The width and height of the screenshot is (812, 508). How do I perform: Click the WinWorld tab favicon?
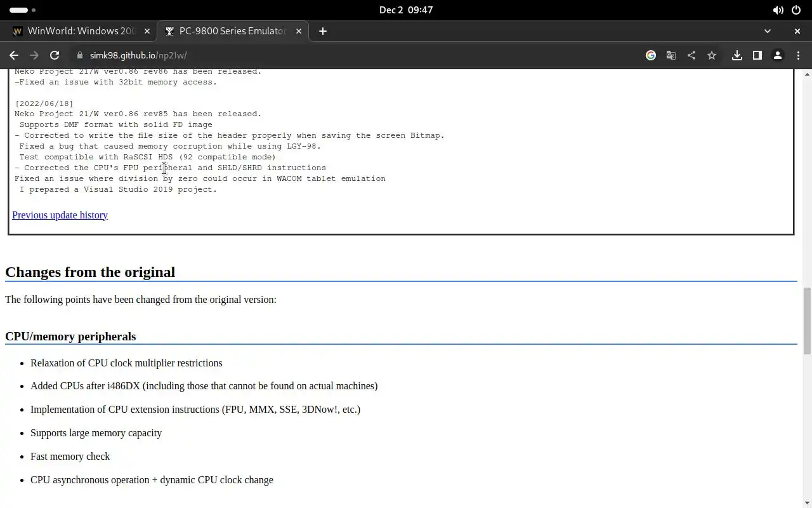(17, 31)
